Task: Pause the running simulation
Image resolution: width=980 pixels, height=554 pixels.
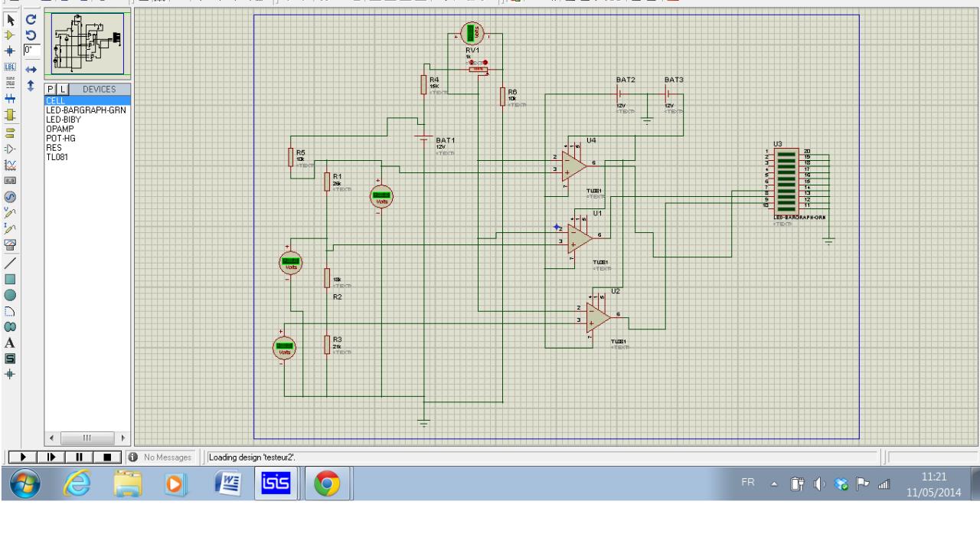Action: click(x=80, y=457)
